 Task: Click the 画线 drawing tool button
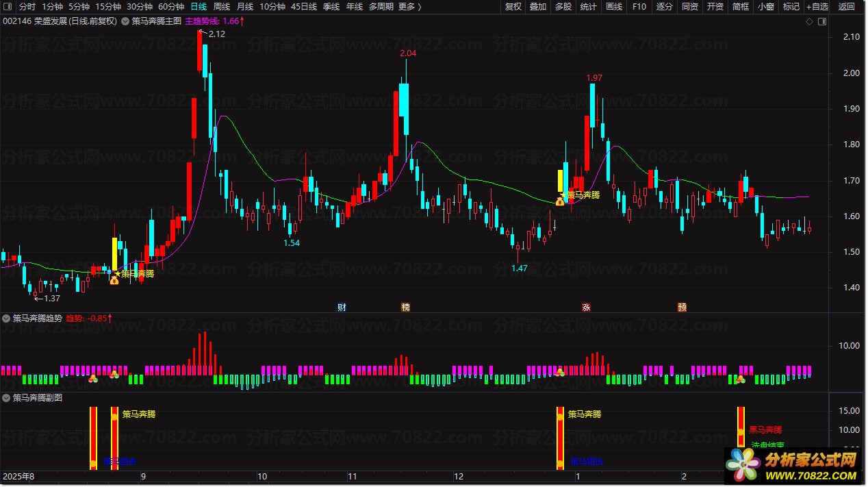[614, 7]
